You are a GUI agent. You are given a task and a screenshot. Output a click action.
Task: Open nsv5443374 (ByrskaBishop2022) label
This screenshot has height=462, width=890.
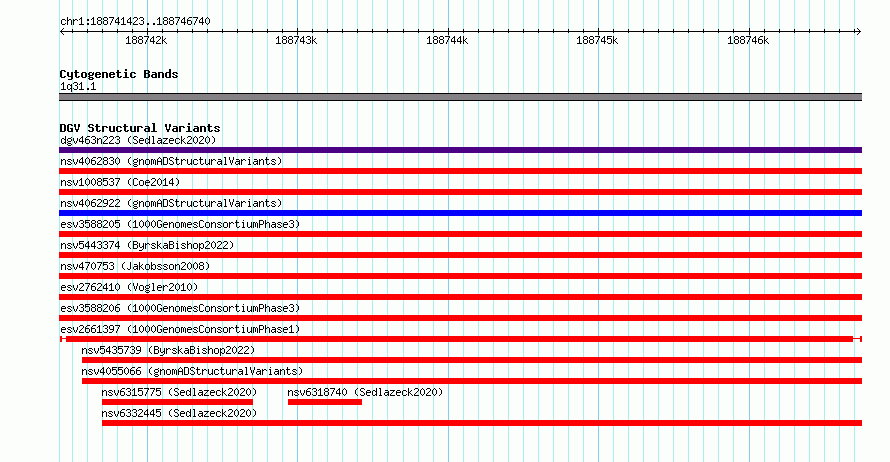tap(147, 245)
